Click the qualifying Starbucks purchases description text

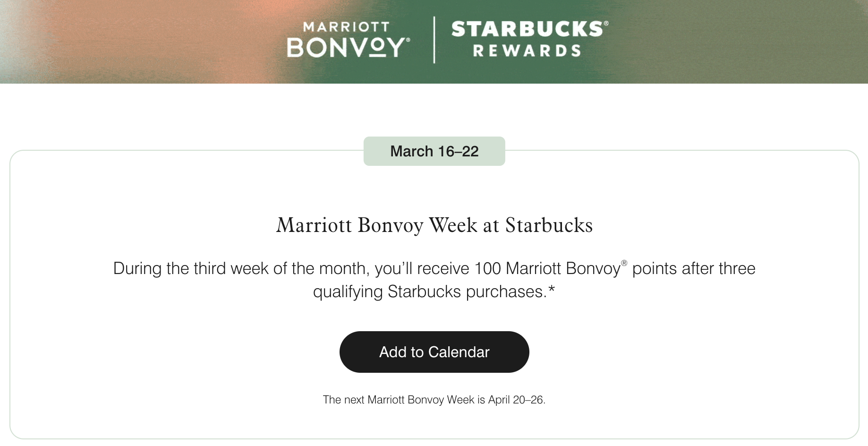434,280
